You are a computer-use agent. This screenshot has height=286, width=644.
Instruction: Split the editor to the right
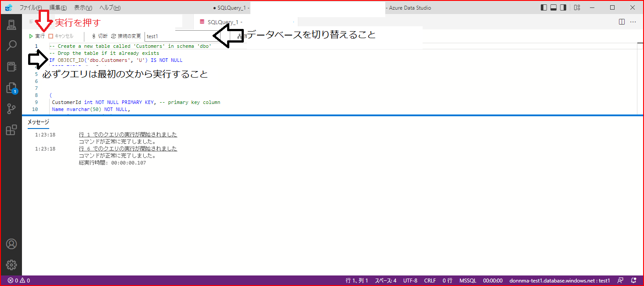click(622, 21)
